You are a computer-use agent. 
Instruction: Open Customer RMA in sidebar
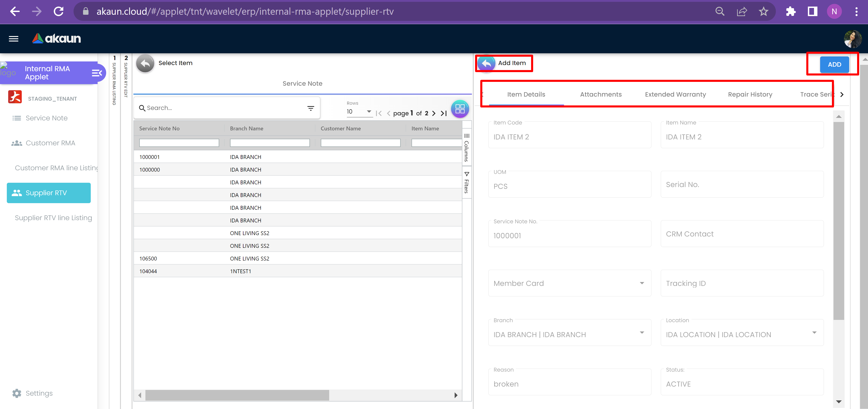(x=50, y=143)
